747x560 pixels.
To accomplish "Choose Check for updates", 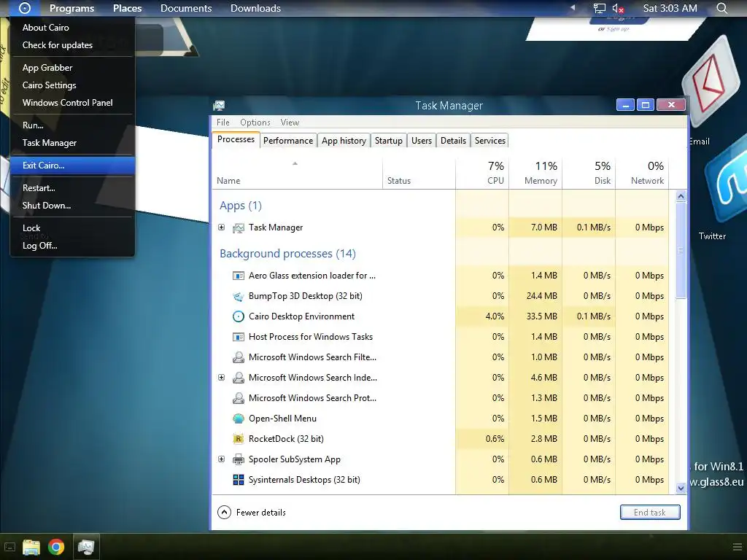I will (x=72, y=45).
